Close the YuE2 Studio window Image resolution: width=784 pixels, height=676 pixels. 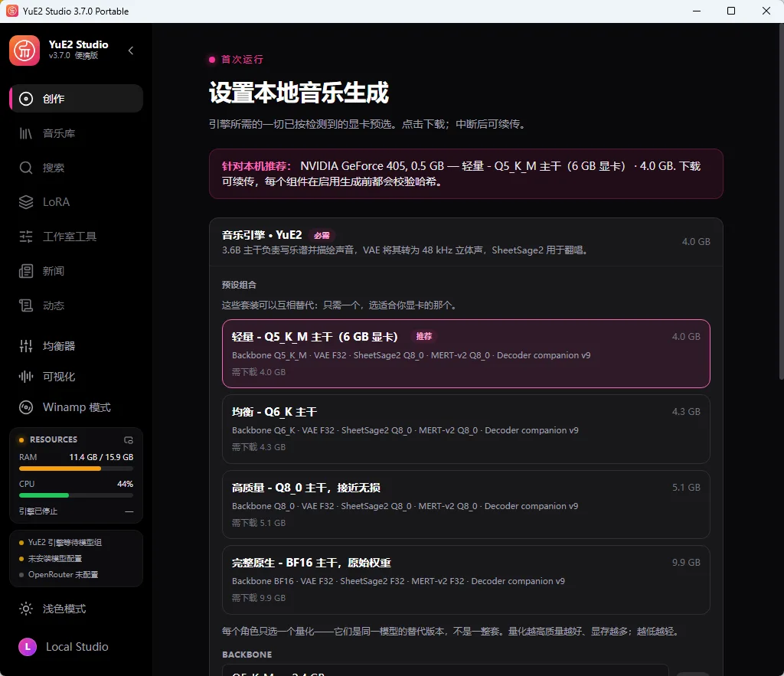coord(766,11)
